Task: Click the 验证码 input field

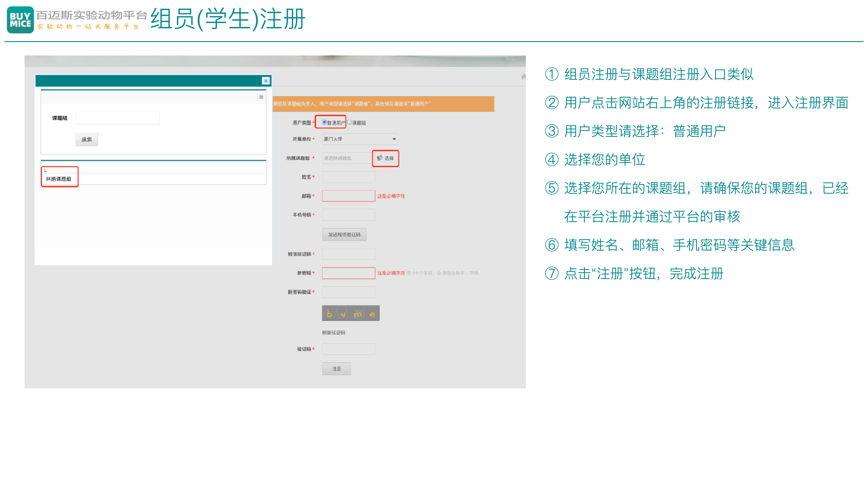Action: pos(348,349)
